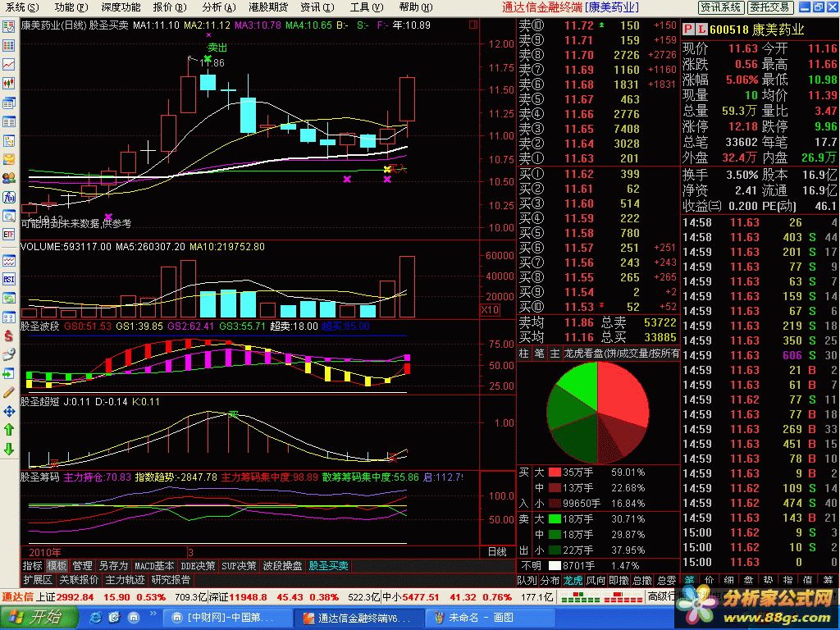Click the red 大 buy legend swatch

click(555, 472)
